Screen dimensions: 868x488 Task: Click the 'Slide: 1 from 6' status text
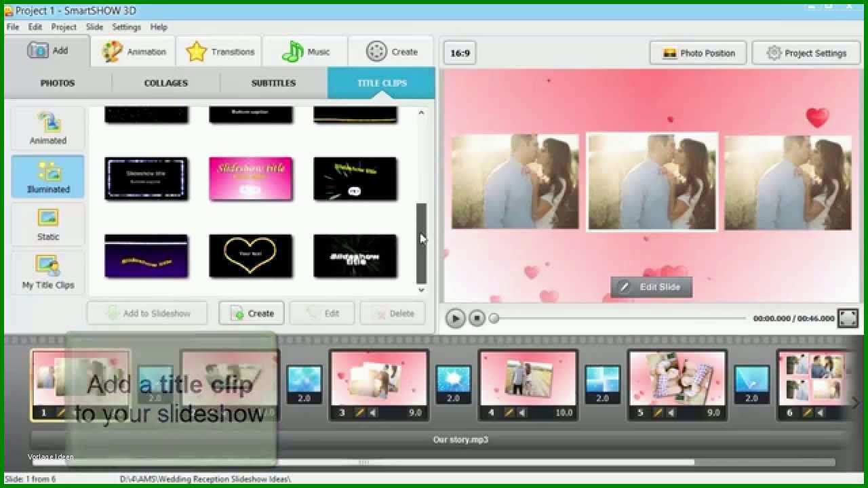(31, 479)
